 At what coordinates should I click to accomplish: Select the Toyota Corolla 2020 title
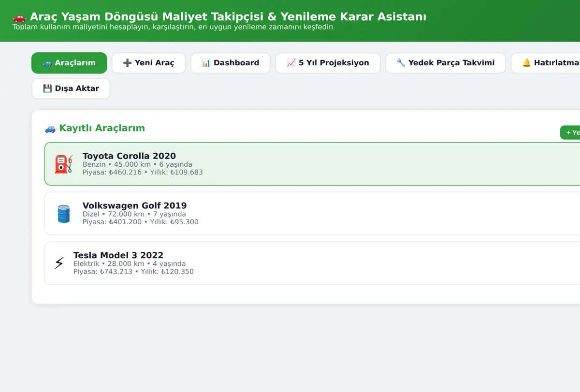(x=129, y=156)
